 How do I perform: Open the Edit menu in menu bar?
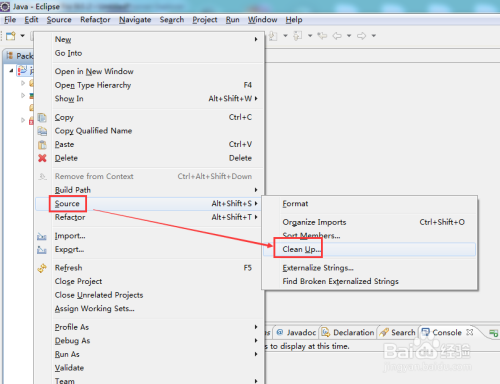(31, 20)
